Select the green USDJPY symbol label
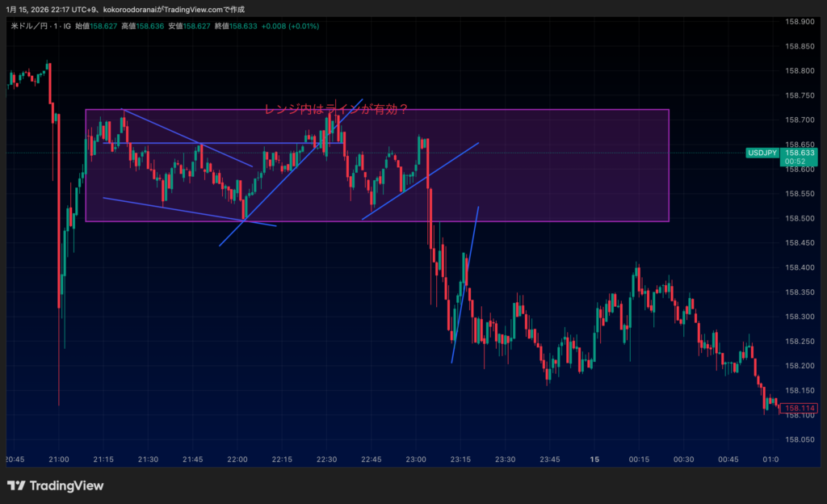The width and height of the screenshot is (827, 504). [762, 153]
